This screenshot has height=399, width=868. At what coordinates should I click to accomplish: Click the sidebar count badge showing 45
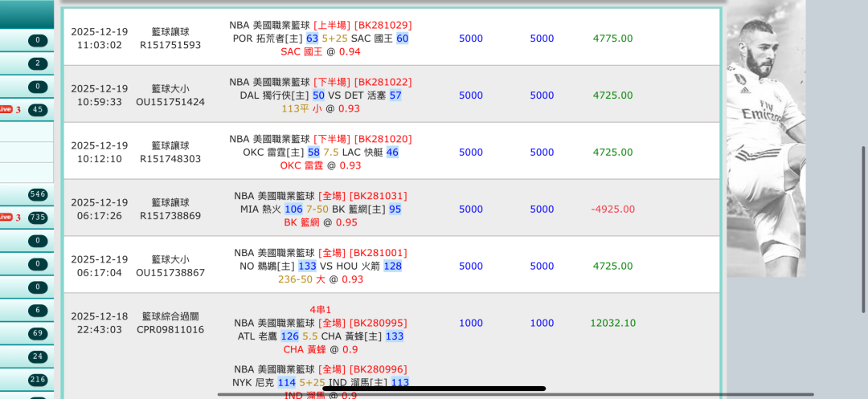(x=38, y=109)
